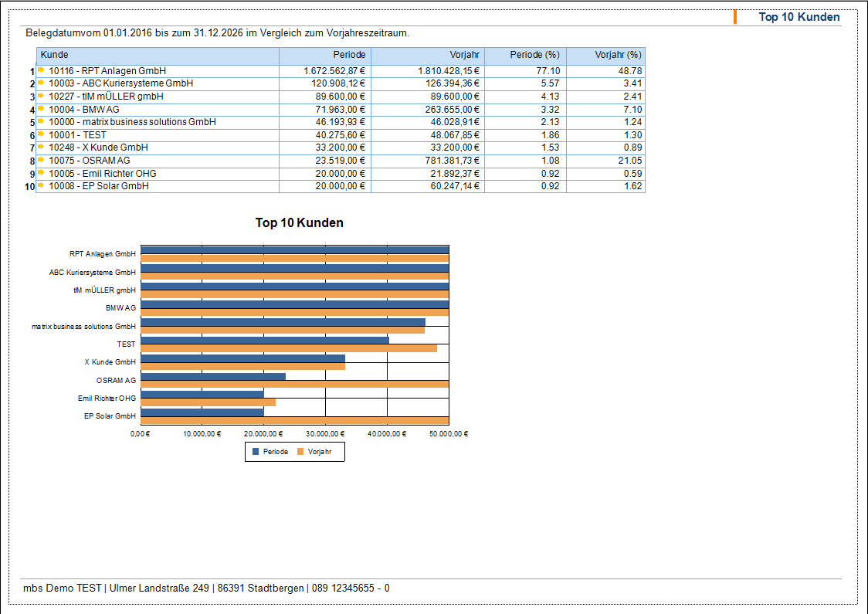The width and height of the screenshot is (868, 614).
Task: Open customer 10001 - TEST
Action: [77, 135]
